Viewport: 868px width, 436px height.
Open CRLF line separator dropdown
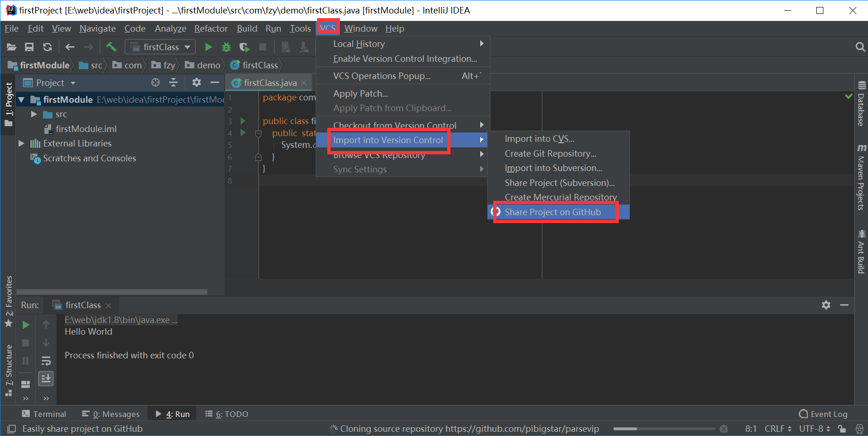click(x=778, y=429)
